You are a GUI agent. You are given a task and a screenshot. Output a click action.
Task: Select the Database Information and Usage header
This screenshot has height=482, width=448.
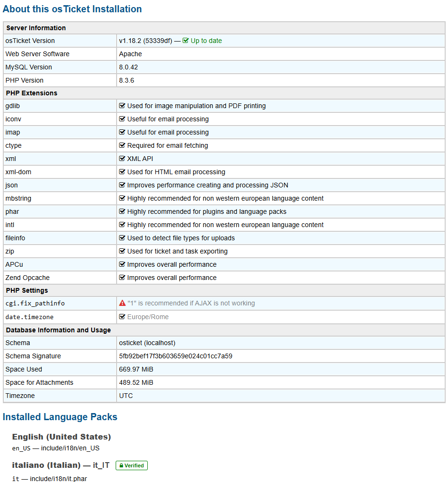59,330
